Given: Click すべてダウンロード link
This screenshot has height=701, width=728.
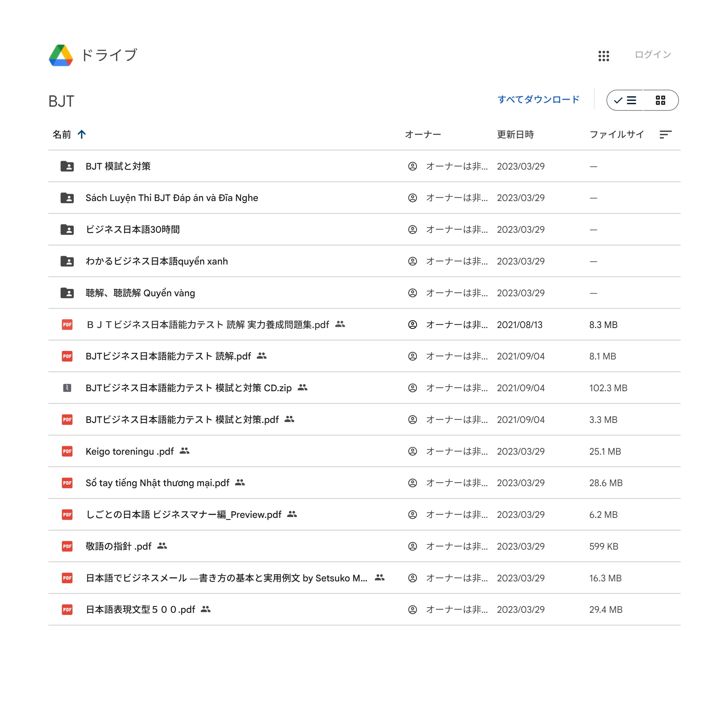Looking at the screenshot, I should coord(538,100).
